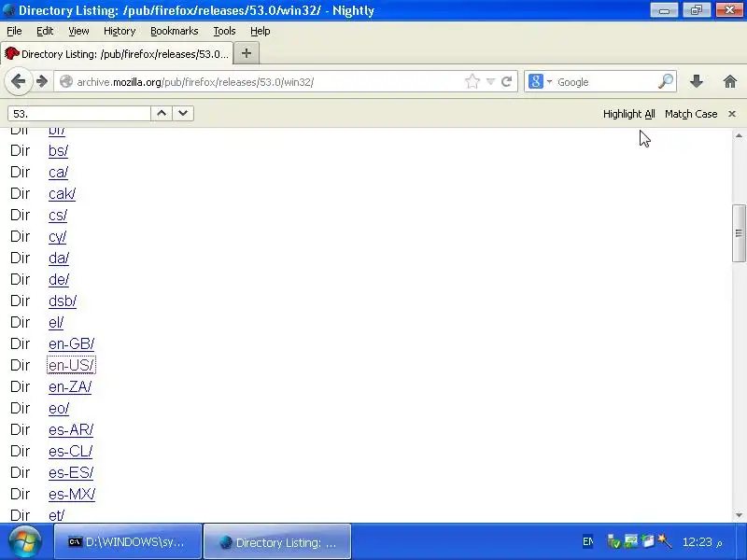The width and height of the screenshot is (747, 560).
Task: Find next match with down arrow
Action: coord(183,113)
